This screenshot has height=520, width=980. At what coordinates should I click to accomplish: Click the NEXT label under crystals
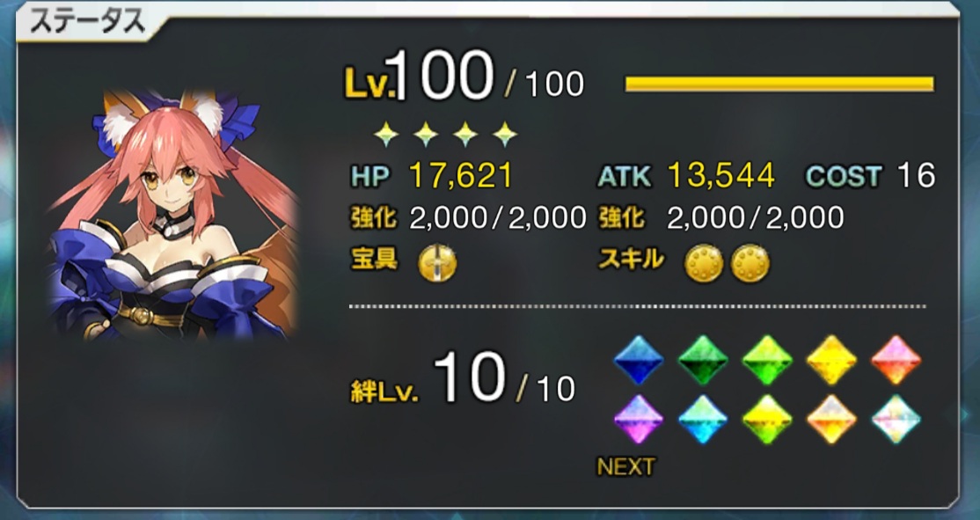[x=626, y=466]
